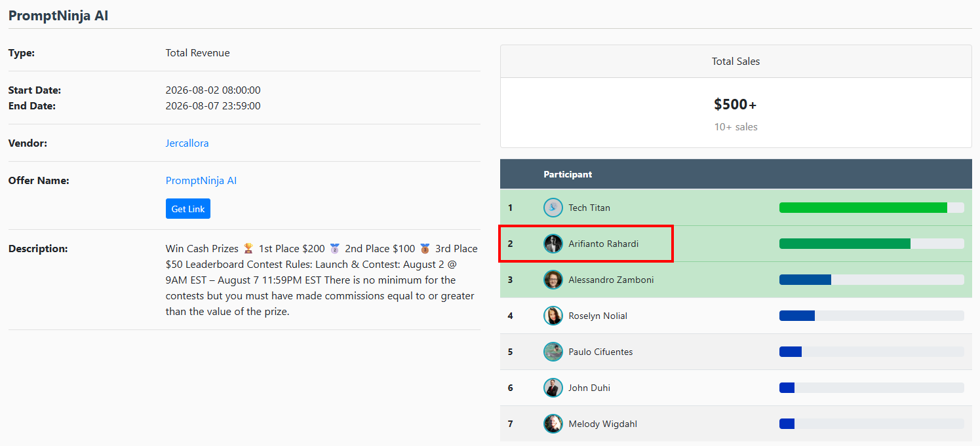Image resolution: width=980 pixels, height=446 pixels.
Task: Open the PromptNinja AI offer link
Action: click(x=201, y=180)
